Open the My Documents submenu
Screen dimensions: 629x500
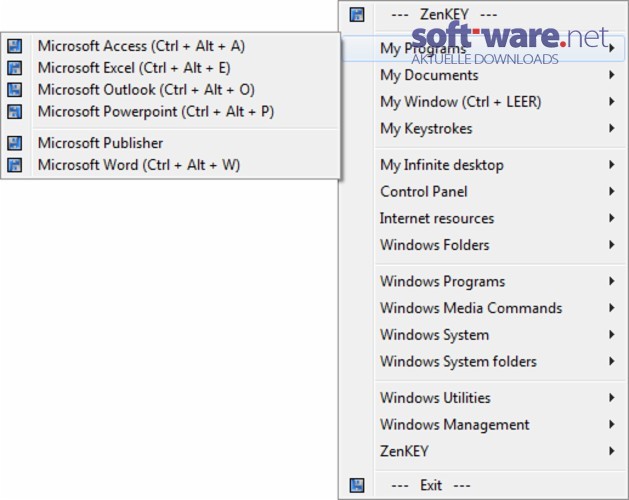(x=483, y=75)
